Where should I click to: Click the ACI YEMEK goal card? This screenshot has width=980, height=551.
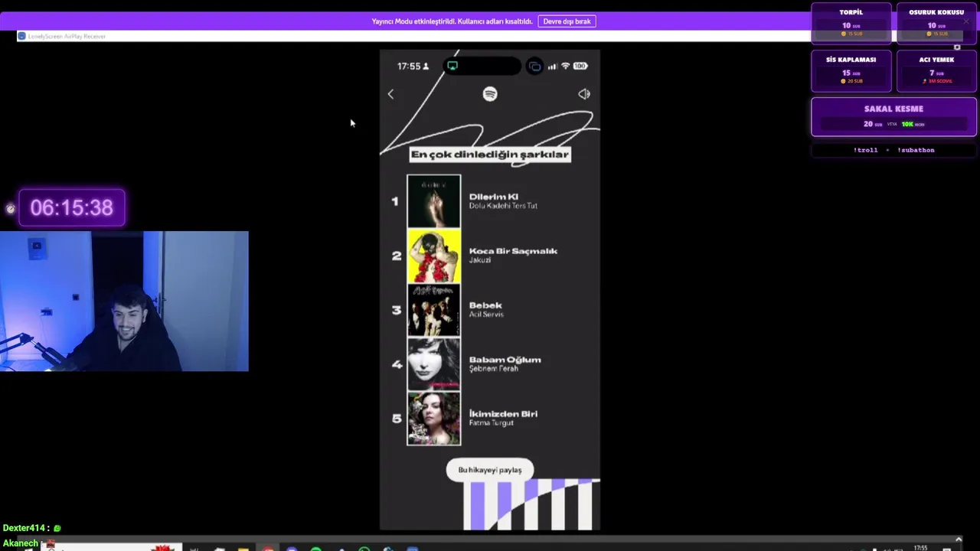[936, 70]
